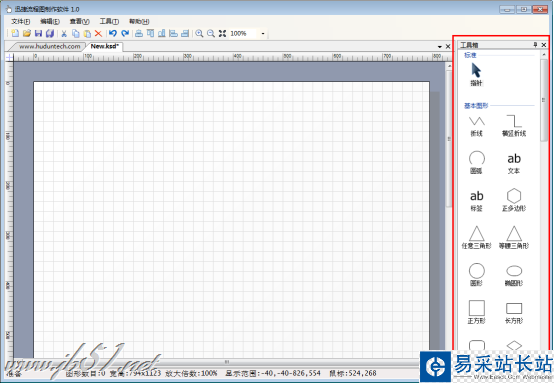
Task: Paste from clipboard using the clipboard icon
Action: point(87,34)
